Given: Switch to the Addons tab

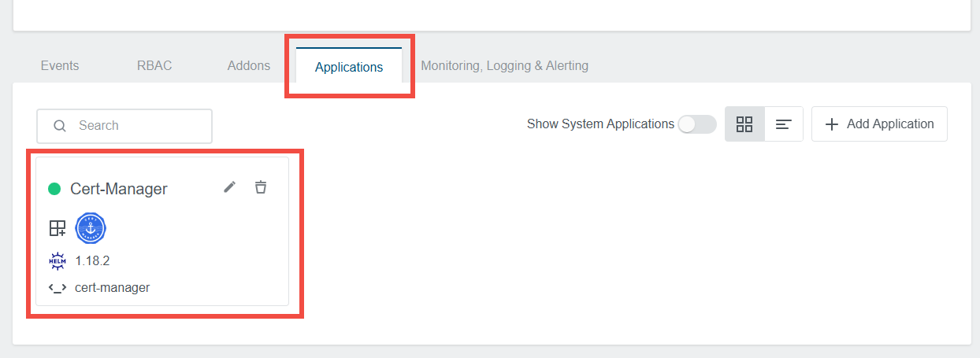Looking at the screenshot, I should point(248,65).
